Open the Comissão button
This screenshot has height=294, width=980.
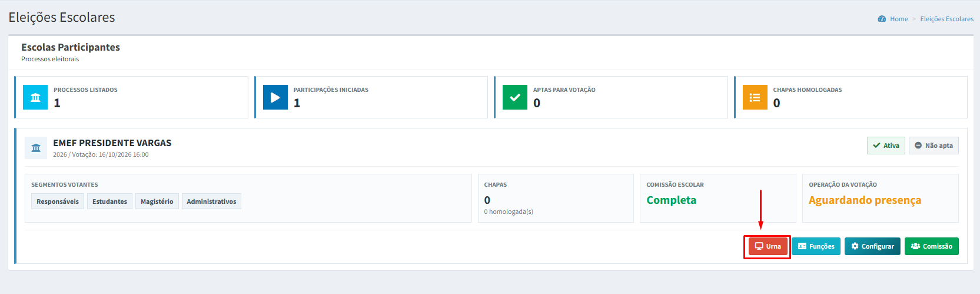(932, 246)
